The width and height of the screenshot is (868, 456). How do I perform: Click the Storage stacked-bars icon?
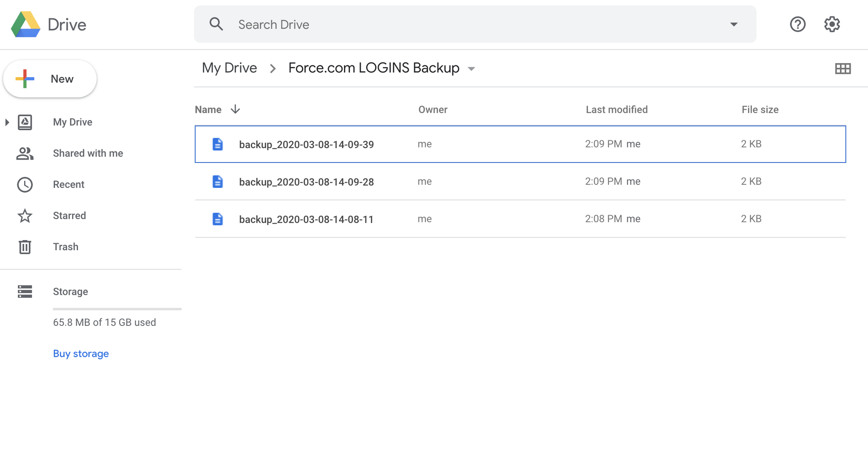pos(25,291)
